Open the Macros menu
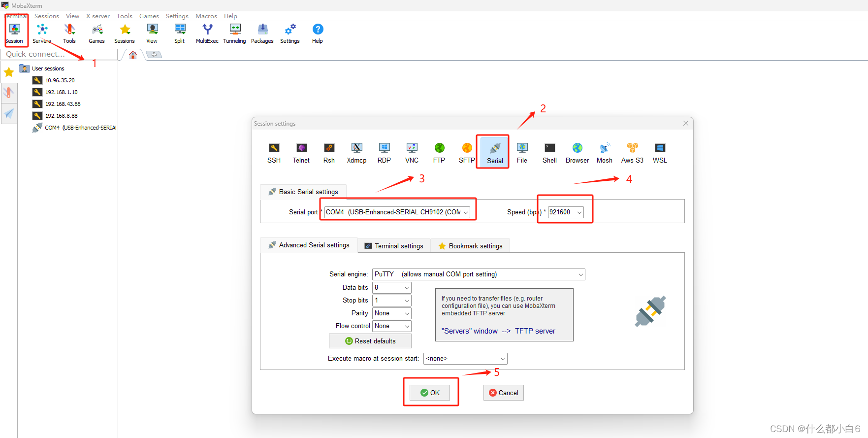The height and width of the screenshot is (438, 868). [x=206, y=16]
